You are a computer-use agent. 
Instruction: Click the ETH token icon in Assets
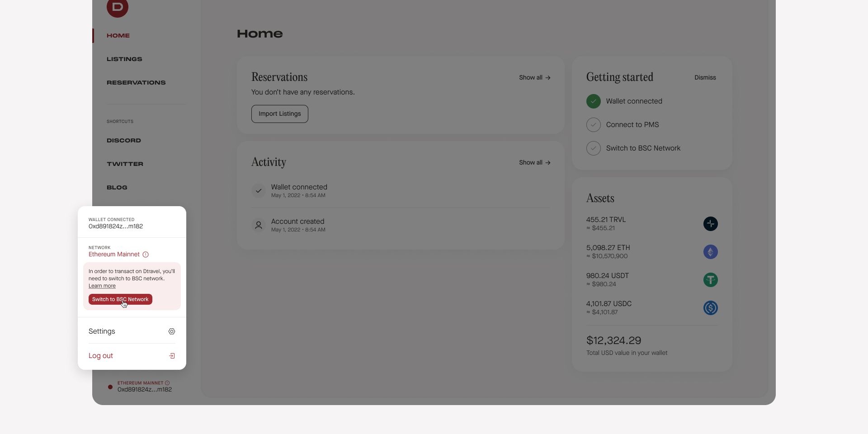[x=710, y=252]
